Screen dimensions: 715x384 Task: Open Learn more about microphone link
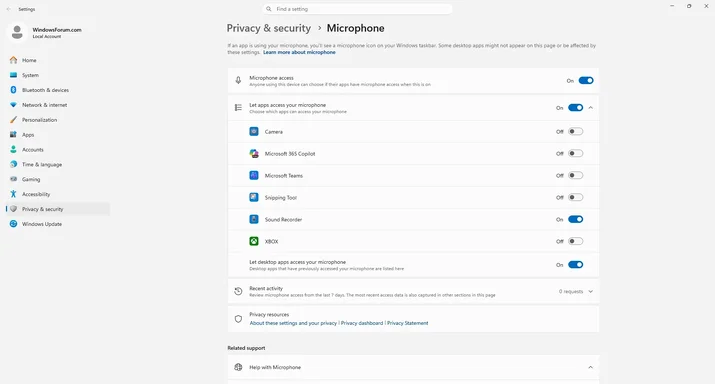(x=299, y=52)
